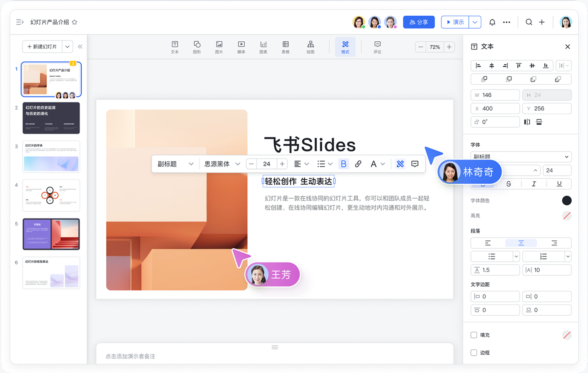Toggle bold in floating toolbar
Screen dimensions: 588x373
pyautogui.click(x=344, y=164)
